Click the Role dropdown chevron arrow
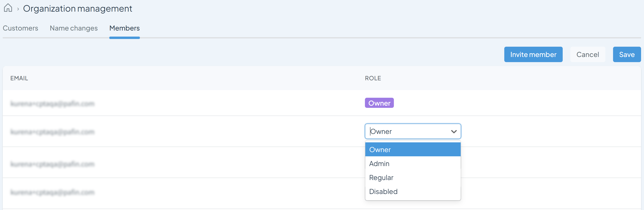 [454, 131]
